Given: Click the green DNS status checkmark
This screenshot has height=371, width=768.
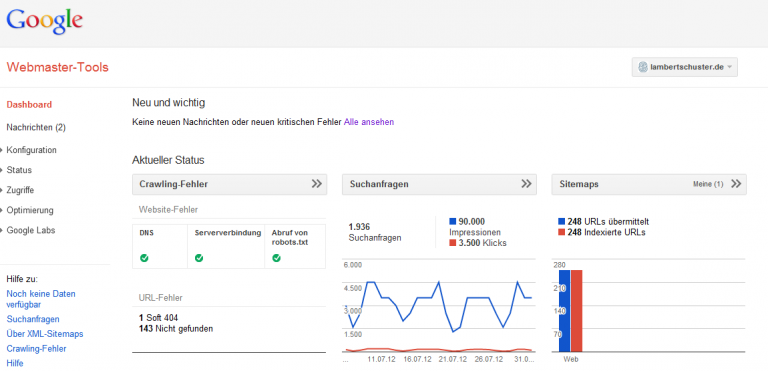Looking at the screenshot, I should pyautogui.click(x=144, y=258).
